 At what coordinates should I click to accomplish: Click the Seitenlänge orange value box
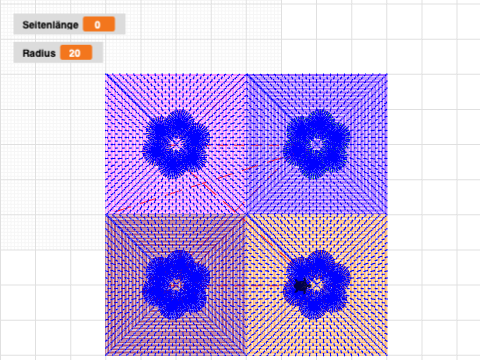point(99,24)
